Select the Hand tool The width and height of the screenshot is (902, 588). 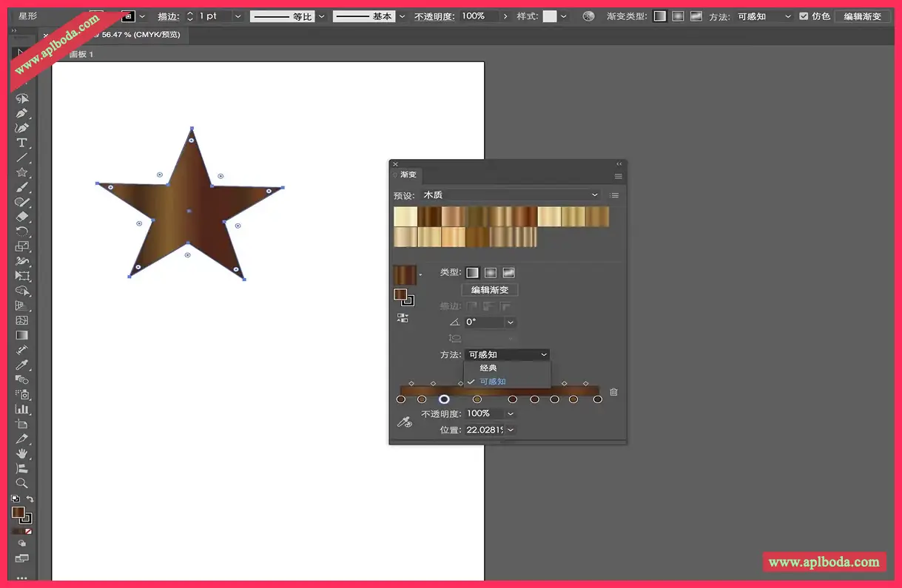[x=22, y=453]
